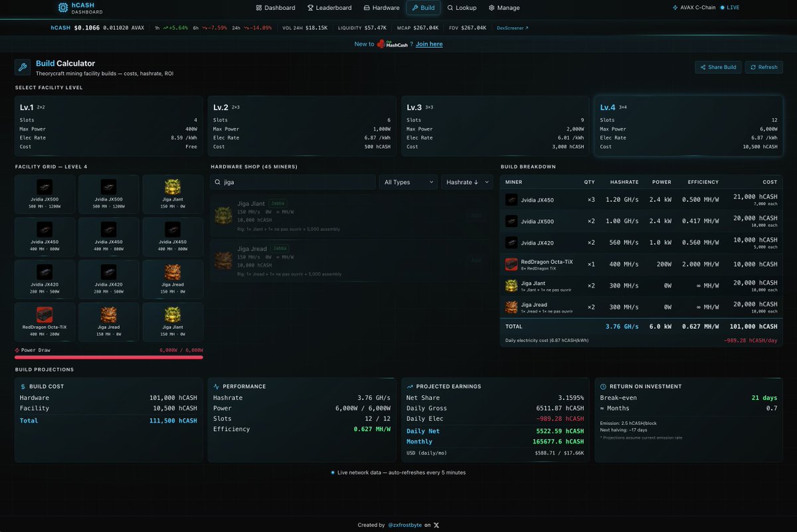Select the Lv.2 facility card

(x=302, y=126)
